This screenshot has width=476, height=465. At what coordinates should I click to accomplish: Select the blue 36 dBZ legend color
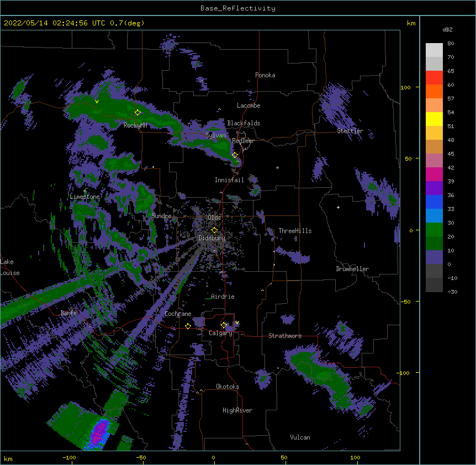pyautogui.click(x=434, y=202)
